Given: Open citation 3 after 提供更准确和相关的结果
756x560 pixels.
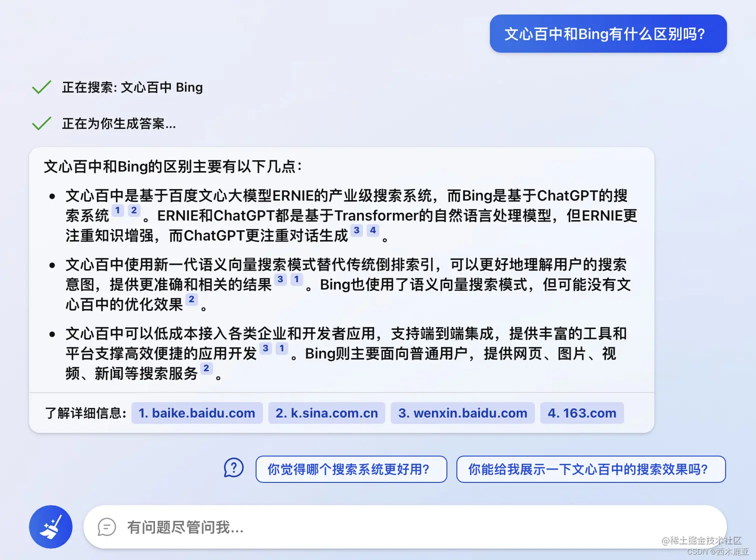Looking at the screenshot, I should coord(280,280).
